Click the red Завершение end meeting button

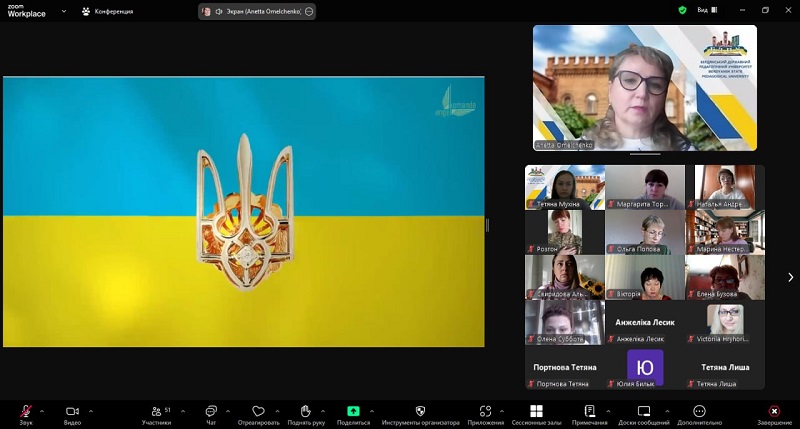(774, 415)
